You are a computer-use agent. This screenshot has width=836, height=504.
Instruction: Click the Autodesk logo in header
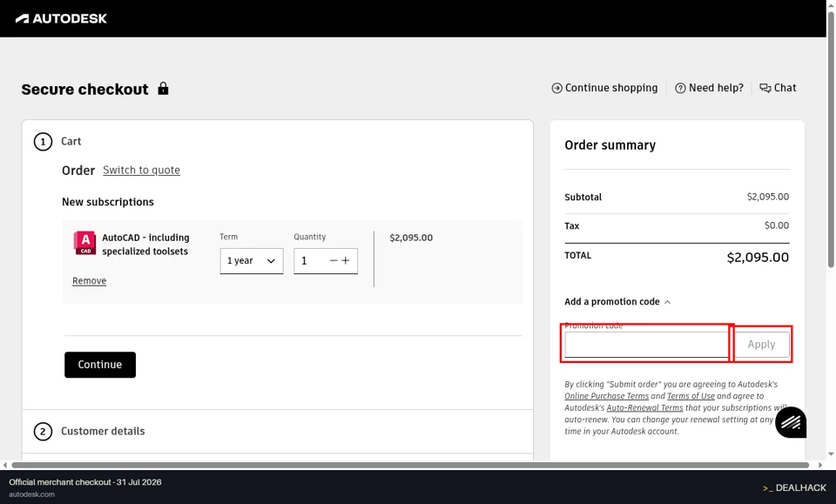coord(61,18)
